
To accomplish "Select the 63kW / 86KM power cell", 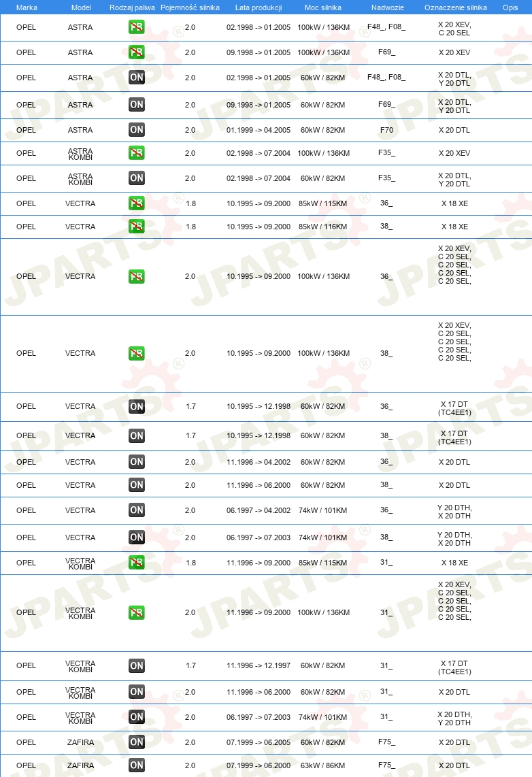I will pyautogui.click(x=323, y=765).
